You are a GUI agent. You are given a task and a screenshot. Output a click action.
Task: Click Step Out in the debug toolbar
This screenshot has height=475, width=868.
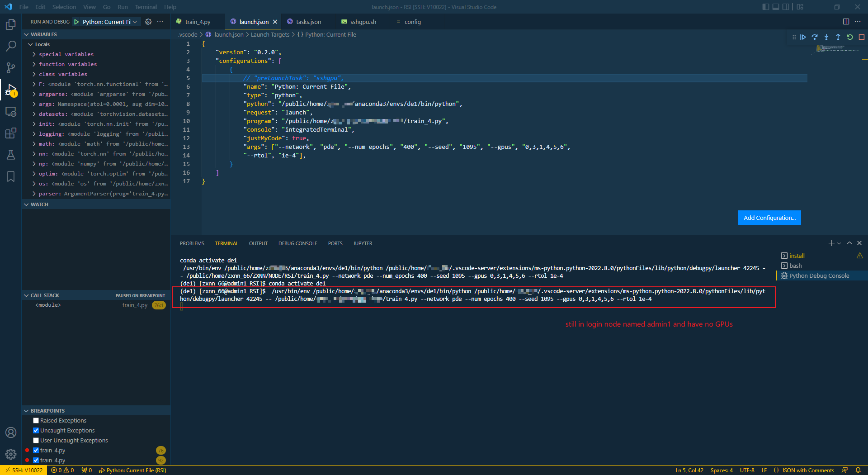coord(838,37)
